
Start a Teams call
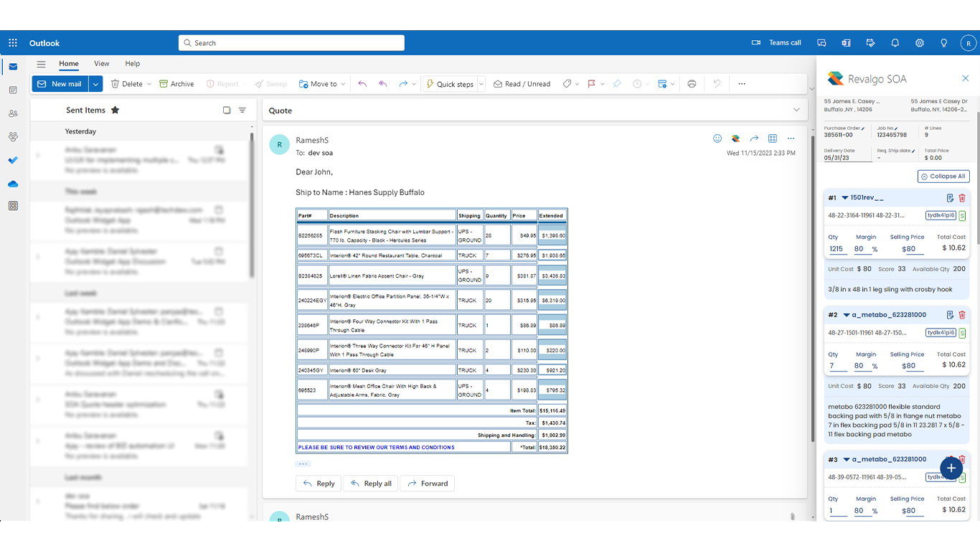tap(776, 43)
